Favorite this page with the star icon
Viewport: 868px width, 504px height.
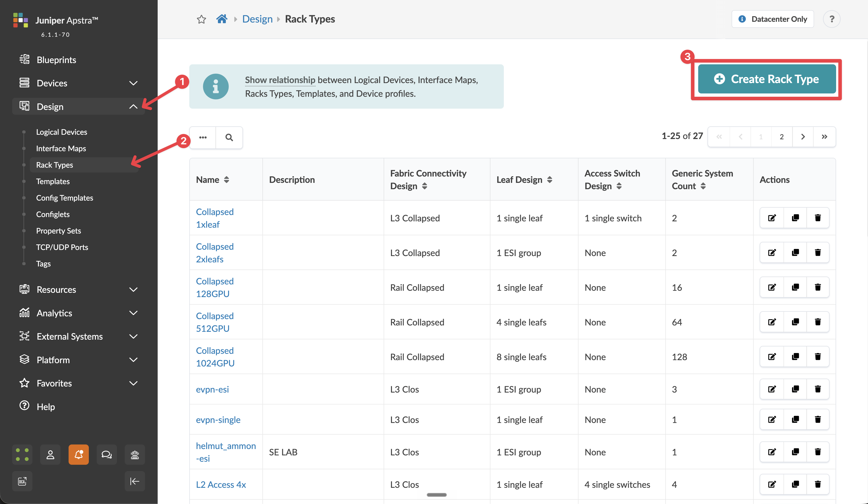click(x=201, y=19)
